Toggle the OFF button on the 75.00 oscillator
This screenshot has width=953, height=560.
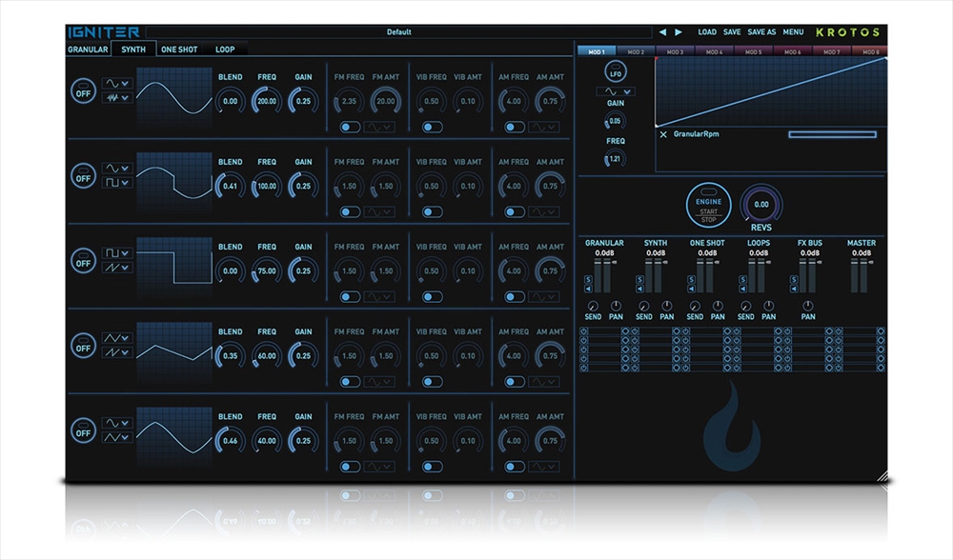[x=83, y=262]
